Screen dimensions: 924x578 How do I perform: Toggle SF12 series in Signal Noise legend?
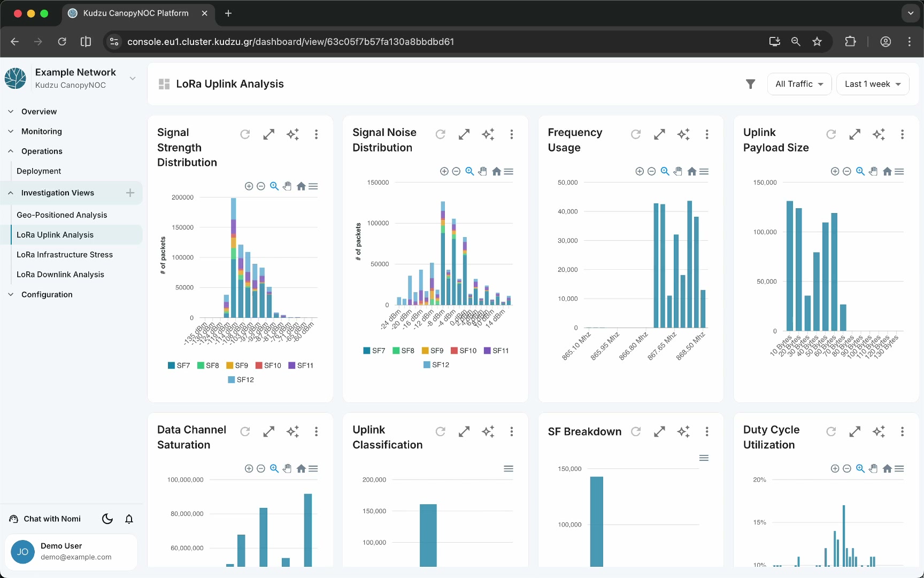pyautogui.click(x=436, y=365)
